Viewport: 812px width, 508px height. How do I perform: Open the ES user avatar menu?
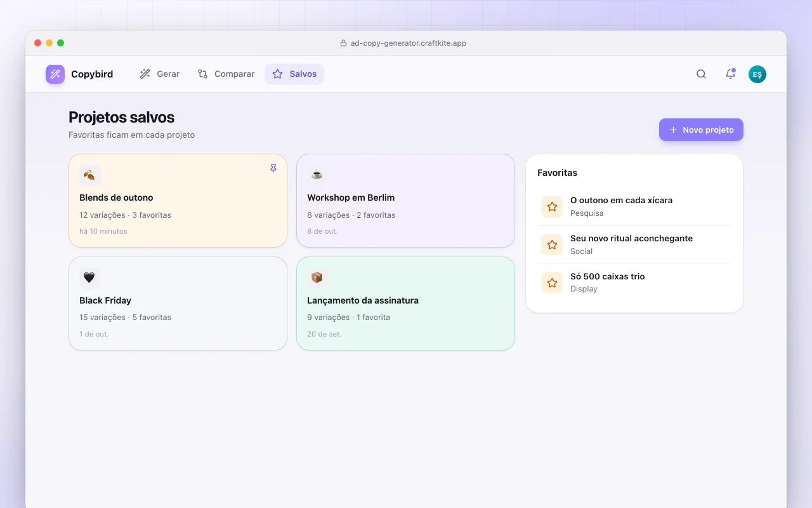click(757, 74)
